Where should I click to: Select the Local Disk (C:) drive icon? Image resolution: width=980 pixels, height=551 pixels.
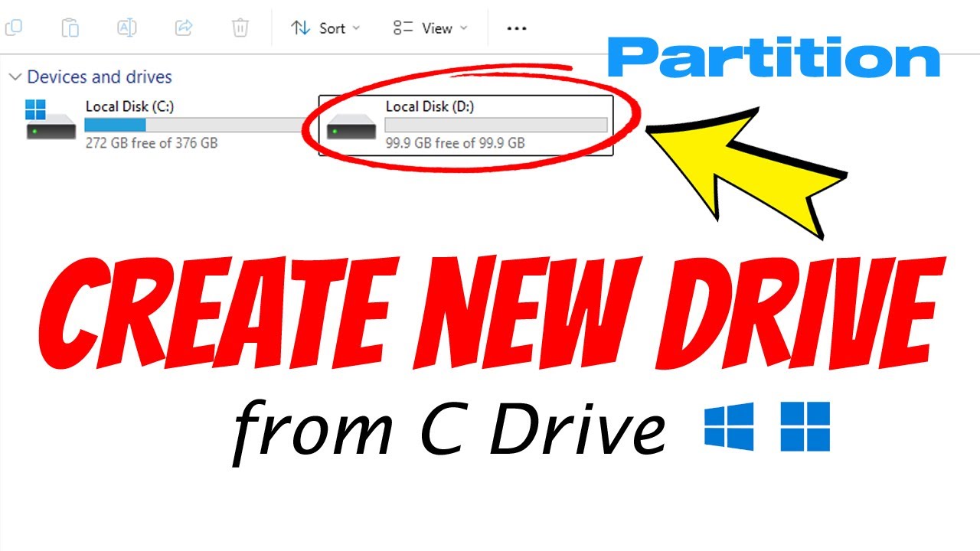click(51, 120)
